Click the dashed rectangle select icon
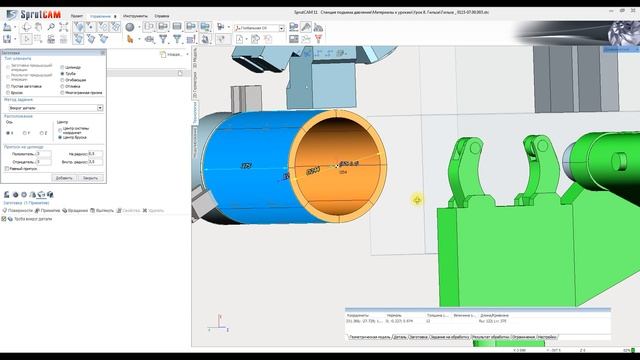 (x=38, y=39)
